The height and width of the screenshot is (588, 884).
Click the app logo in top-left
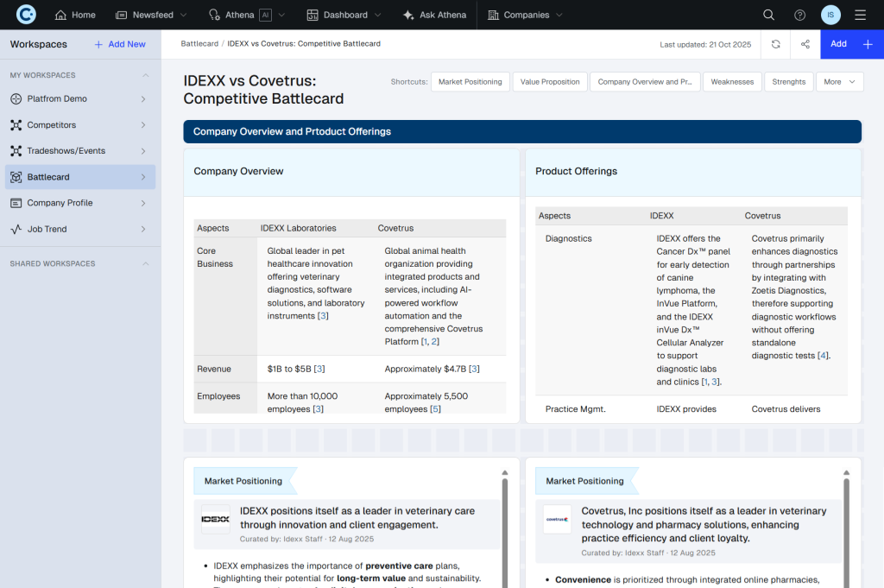coord(26,15)
